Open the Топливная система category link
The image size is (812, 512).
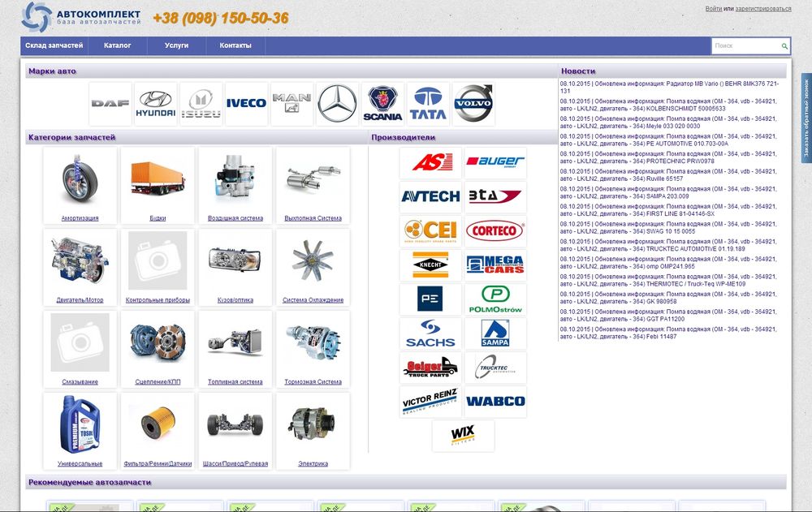(235, 382)
